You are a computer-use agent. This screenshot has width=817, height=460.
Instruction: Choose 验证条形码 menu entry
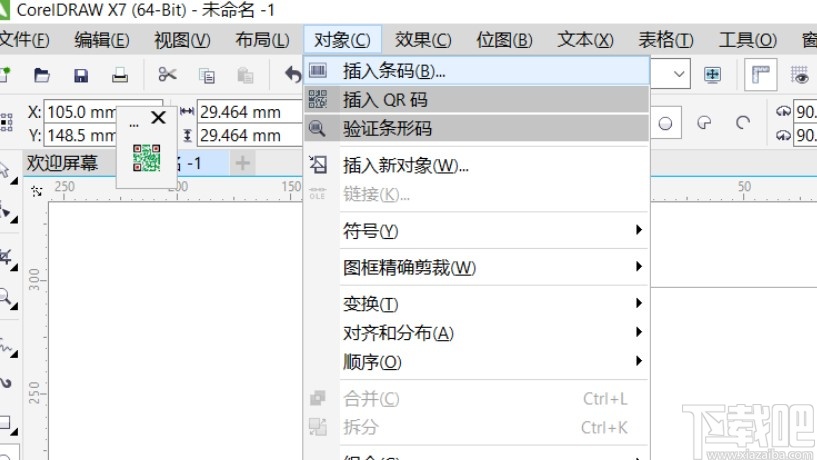pos(476,128)
